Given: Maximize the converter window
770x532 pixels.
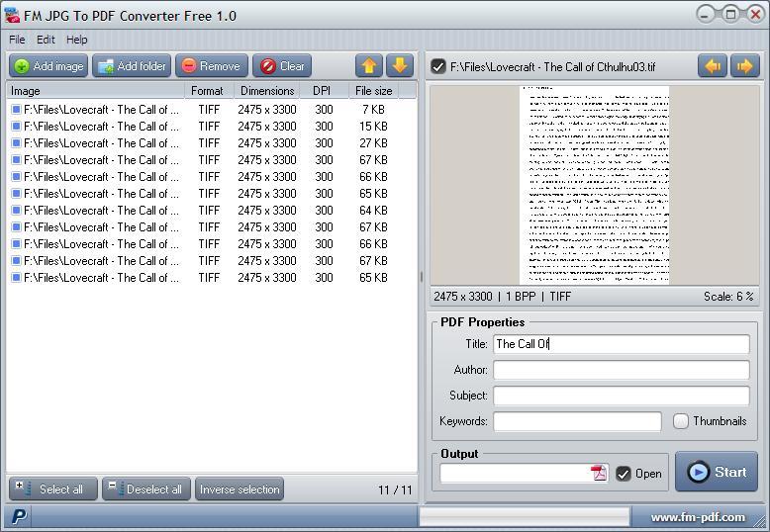Looking at the screenshot, I should [x=730, y=14].
